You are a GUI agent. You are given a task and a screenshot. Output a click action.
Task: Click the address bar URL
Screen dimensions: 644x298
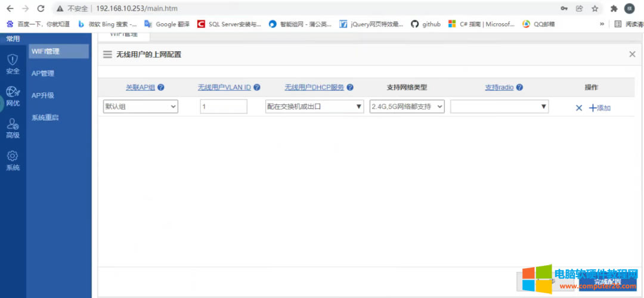click(x=137, y=8)
